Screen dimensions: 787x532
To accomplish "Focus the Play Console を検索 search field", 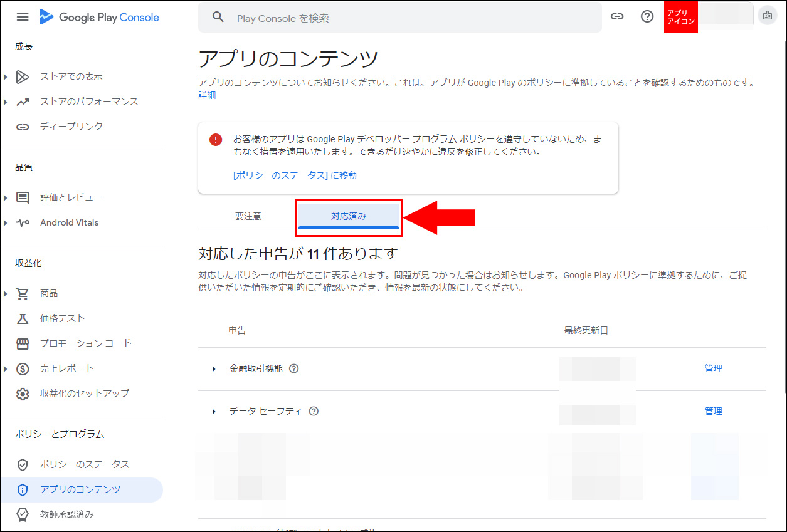I will [399, 18].
